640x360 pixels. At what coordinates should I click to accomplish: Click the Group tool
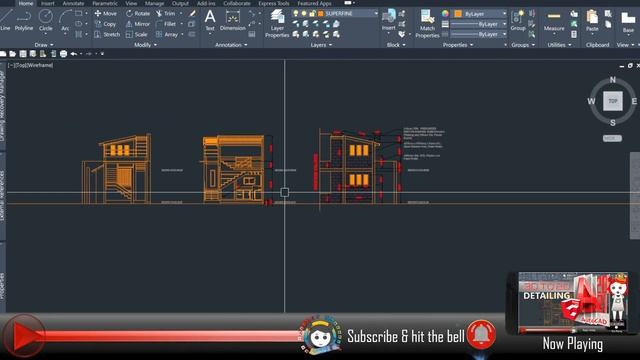pyautogui.click(x=518, y=20)
